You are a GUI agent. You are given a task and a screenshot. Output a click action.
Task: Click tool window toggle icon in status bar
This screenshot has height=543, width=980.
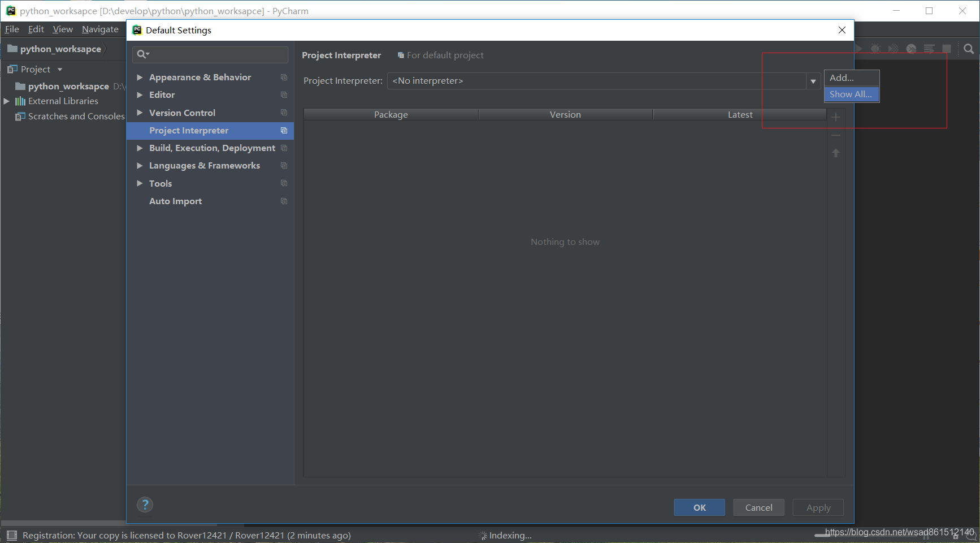[11, 535]
